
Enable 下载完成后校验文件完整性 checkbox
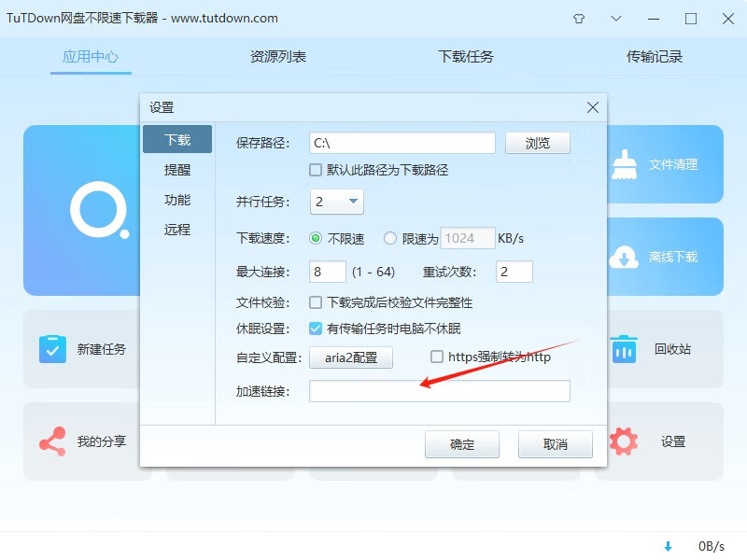[316, 302]
